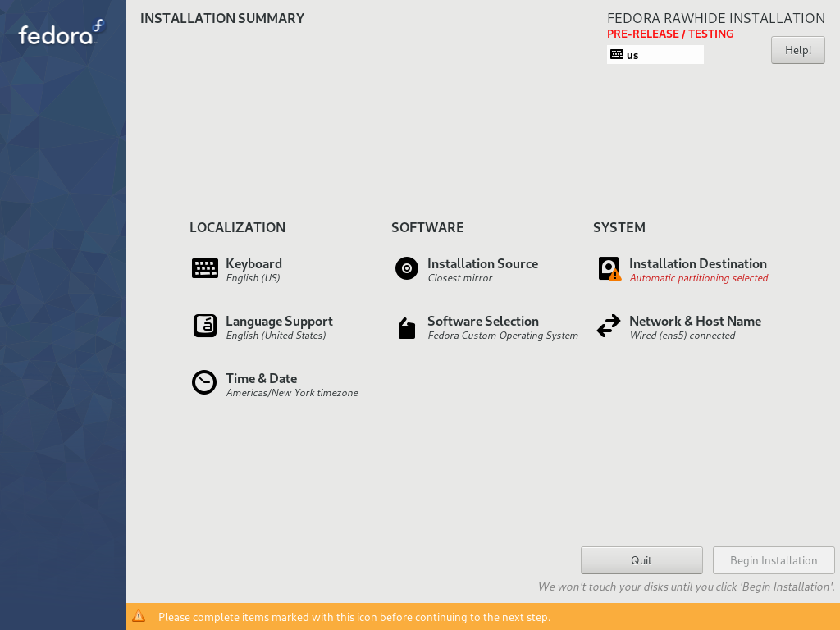Click the "We won't touch your disks" note
840x630 pixels.
687,587
